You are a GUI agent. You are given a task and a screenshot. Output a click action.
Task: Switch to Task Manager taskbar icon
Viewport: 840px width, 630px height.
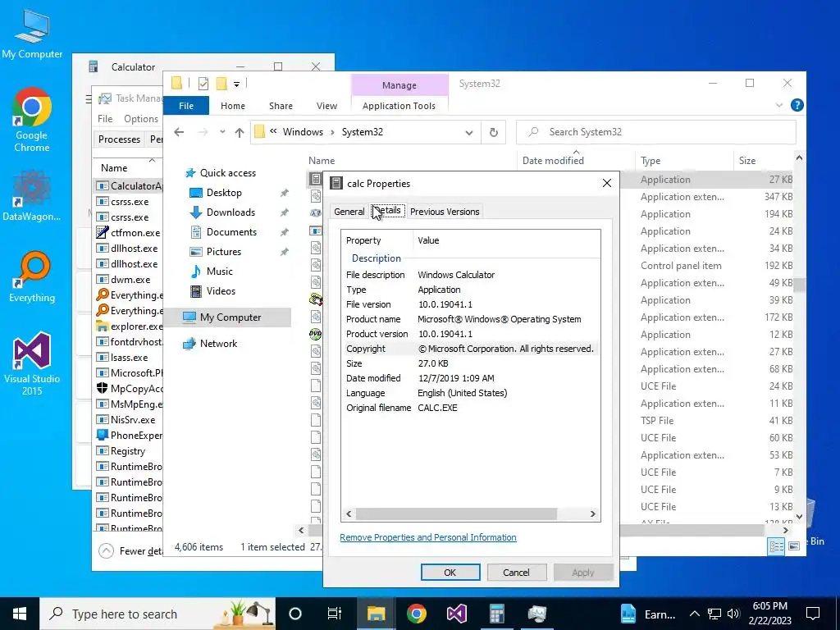[536, 614]
